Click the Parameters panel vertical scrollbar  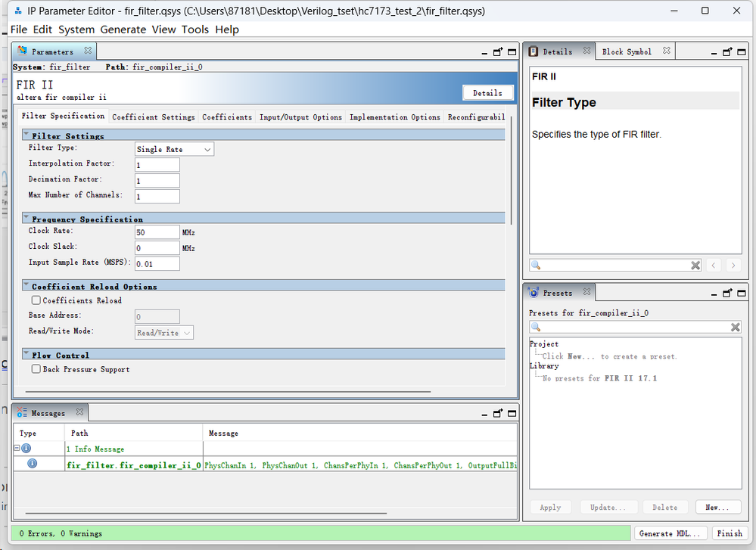[511, 171]
